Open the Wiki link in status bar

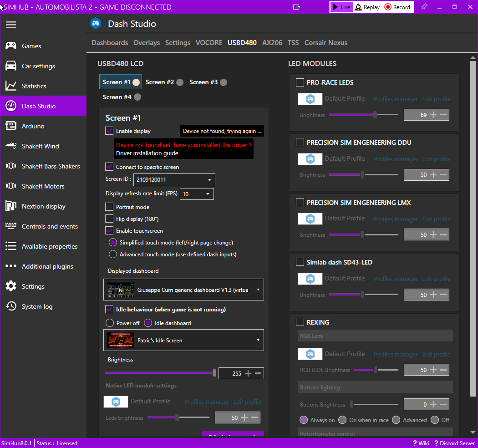click(x=421, y=443)
